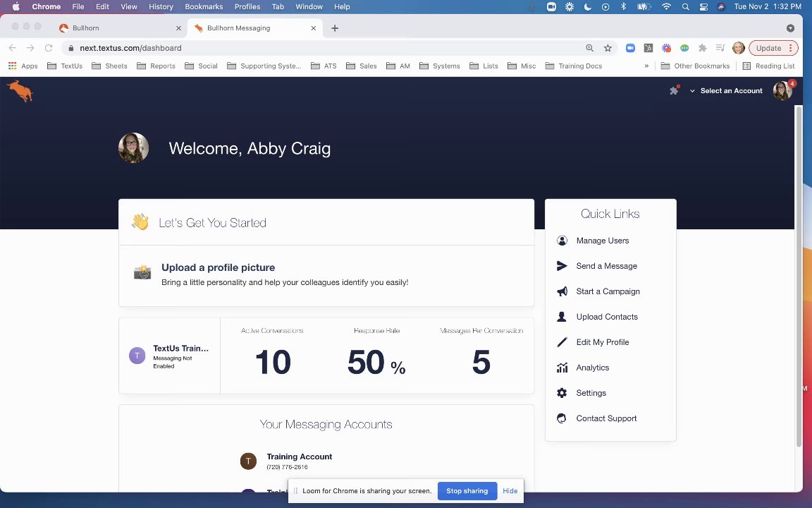Click the Bullhorn bull logo in header
Viewport: 812px width, 508px height.
(x=20, y=91)
